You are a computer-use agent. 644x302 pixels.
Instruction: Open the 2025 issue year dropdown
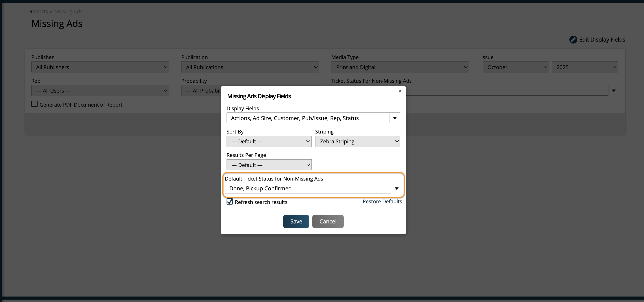tap(584, 67)
